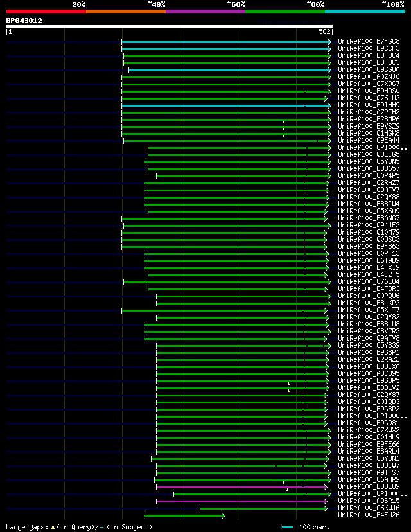
Task: Click the BP043012 query name
Action: click(x=24, y=21)
